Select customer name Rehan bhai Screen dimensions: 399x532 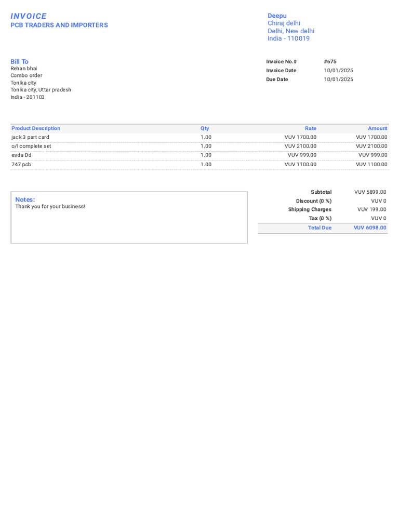click(24, 68)
